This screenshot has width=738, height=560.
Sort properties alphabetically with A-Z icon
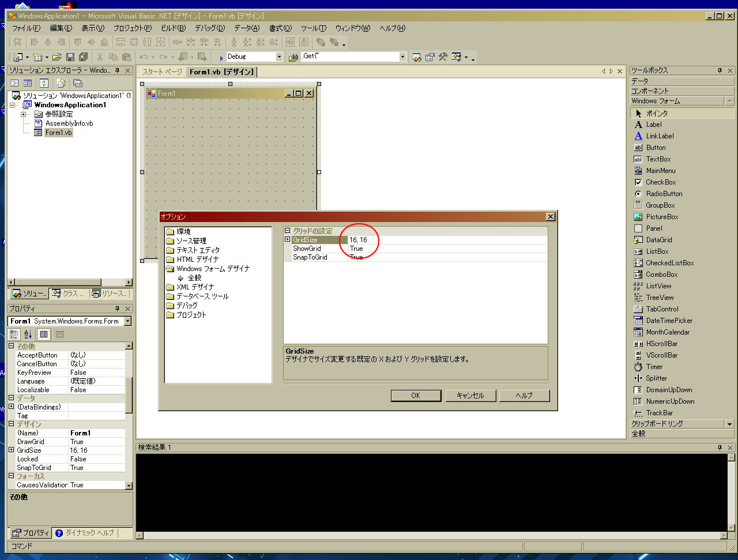pyautogui.click(x=28, y=335)
